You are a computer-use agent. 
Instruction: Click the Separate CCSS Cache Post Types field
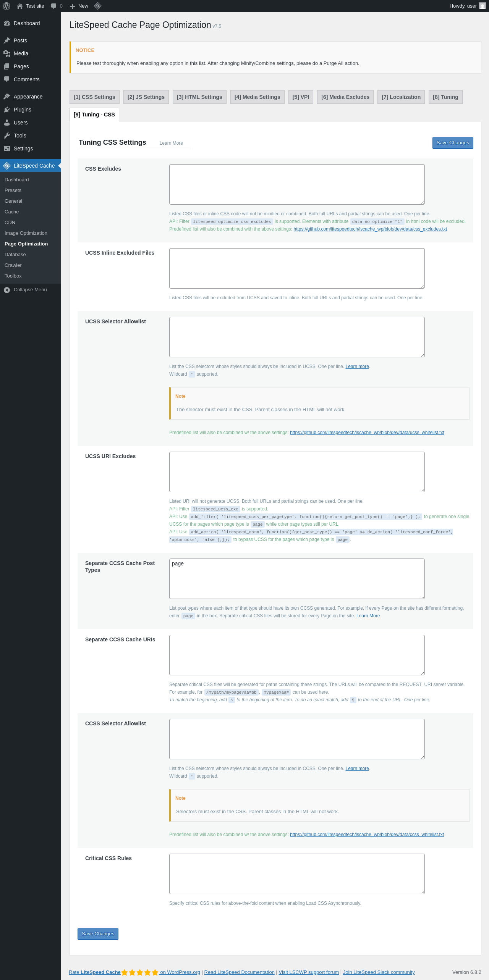297,579
